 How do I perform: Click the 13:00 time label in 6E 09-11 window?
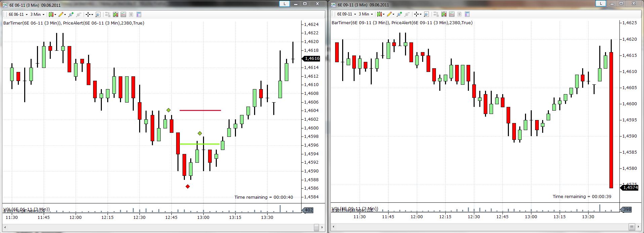click(531, 217)
